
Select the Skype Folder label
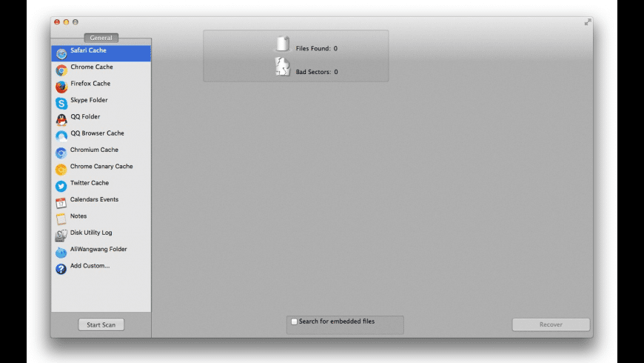[x=89, y=100]
